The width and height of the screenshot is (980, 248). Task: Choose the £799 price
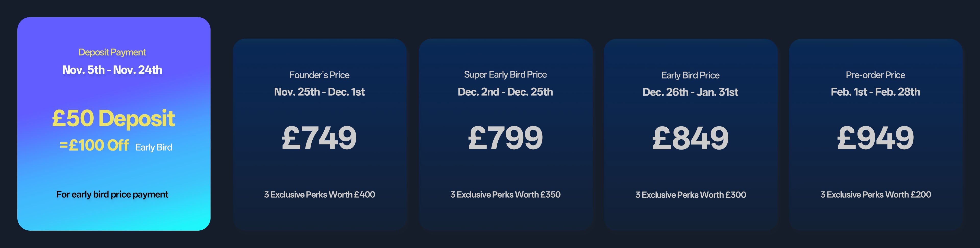[505, 138]
